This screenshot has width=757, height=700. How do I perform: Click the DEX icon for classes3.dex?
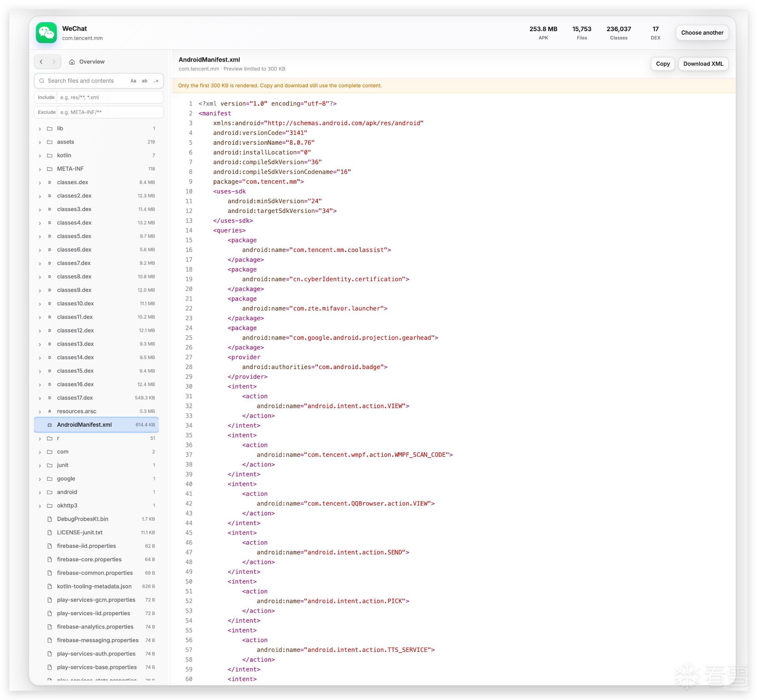50,209
